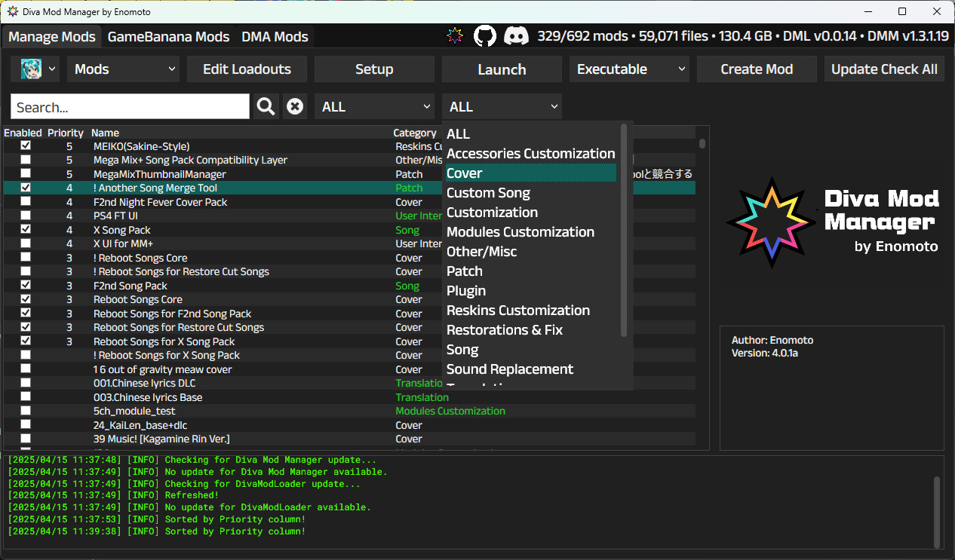Clear search with the X icon

[295, 107]
